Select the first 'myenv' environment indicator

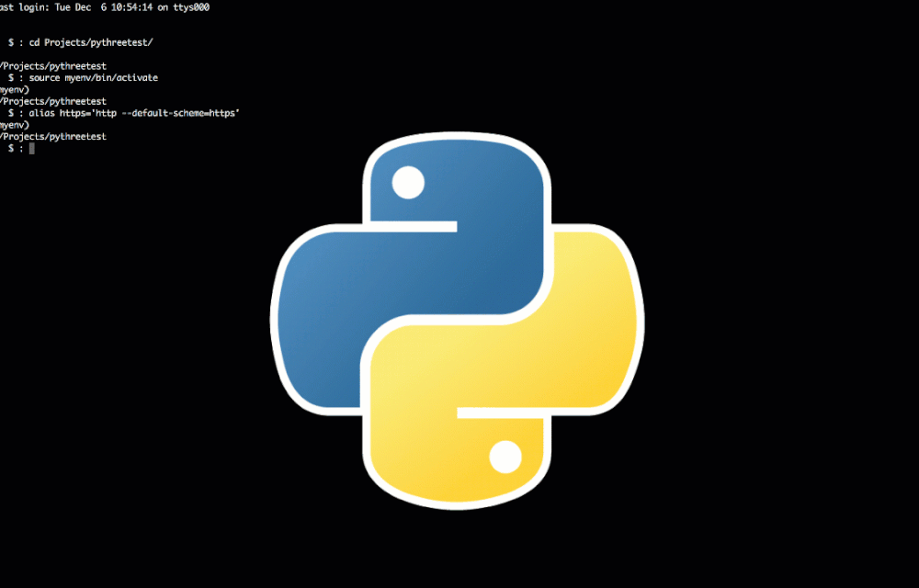pos(12,89)
